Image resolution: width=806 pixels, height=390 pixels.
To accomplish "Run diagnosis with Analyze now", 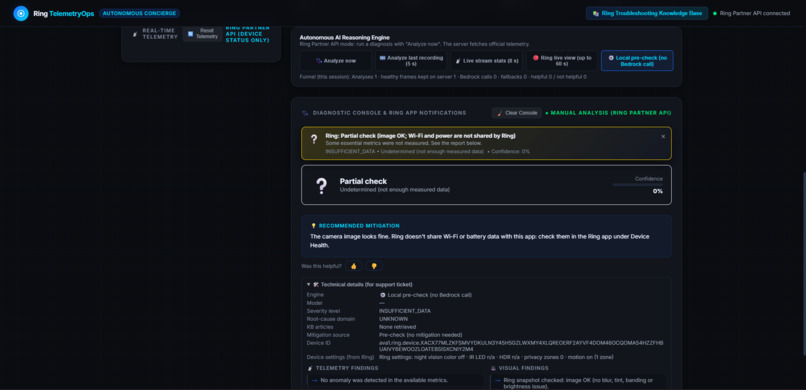I will (335, 61).
